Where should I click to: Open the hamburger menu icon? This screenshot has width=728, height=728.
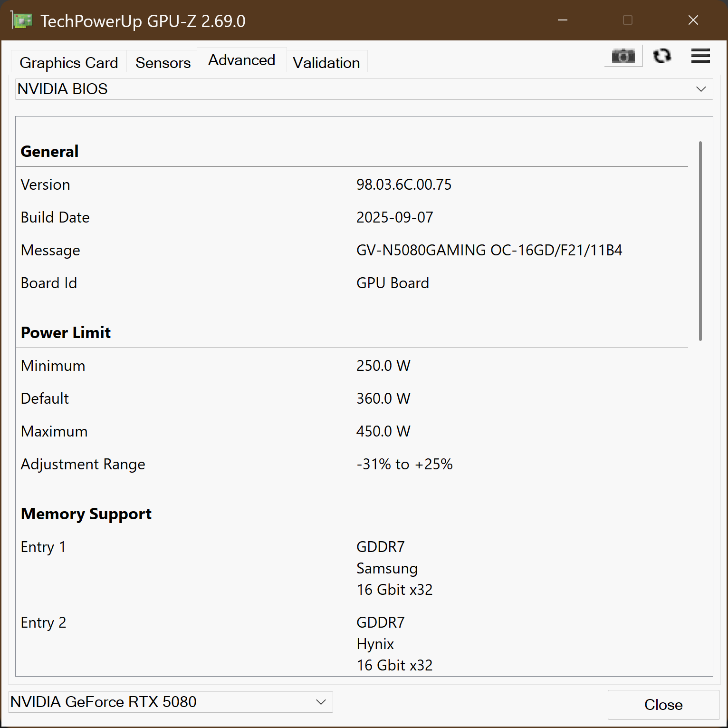click(x=700, y=56)
